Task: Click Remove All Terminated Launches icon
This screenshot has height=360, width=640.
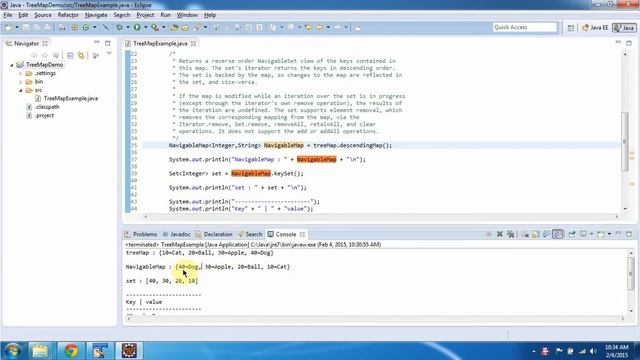Action: pyautogui.click(x=510, y=234)
